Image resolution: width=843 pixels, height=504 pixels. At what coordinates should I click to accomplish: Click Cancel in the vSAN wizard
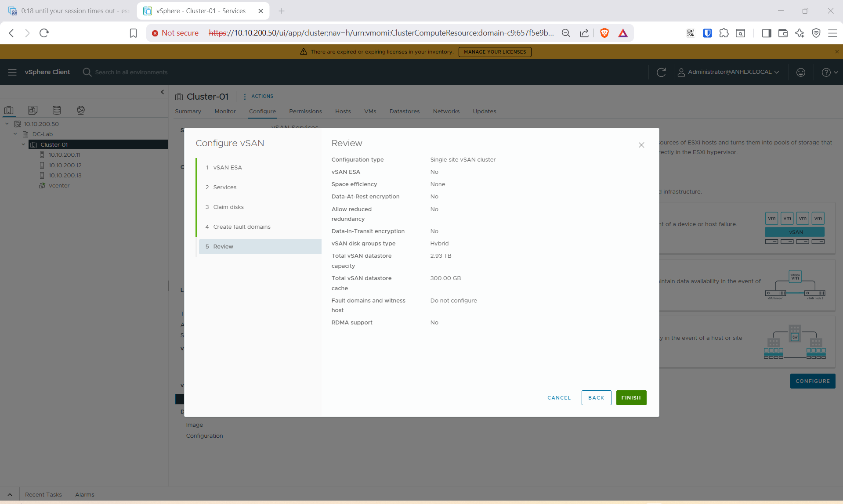click(x=559, y=398)
